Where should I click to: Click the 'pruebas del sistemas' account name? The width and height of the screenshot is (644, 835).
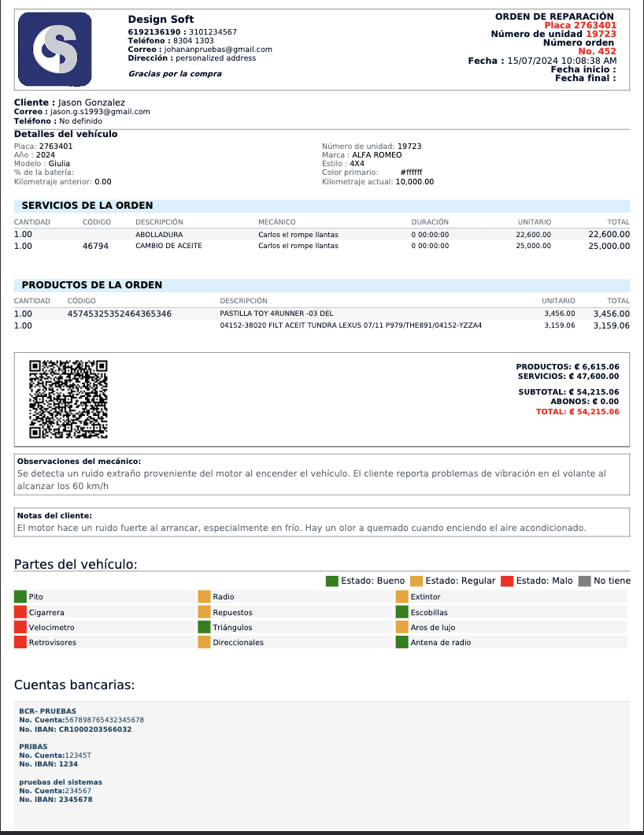click(x=61, y=782)
